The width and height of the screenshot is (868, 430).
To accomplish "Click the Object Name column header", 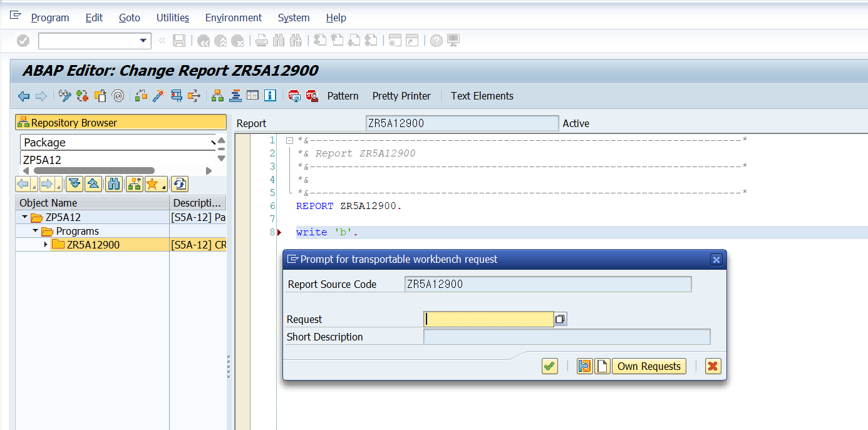I will pos(92,203).
